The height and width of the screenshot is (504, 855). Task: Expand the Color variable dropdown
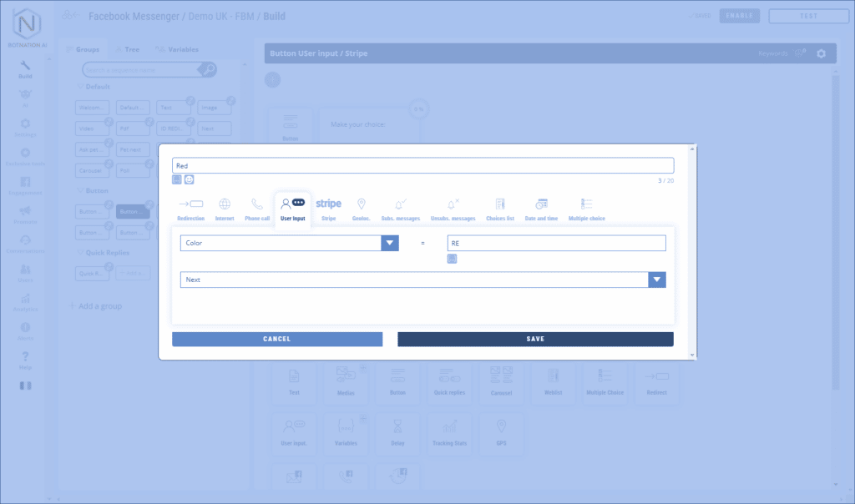(x=389, y=243)
